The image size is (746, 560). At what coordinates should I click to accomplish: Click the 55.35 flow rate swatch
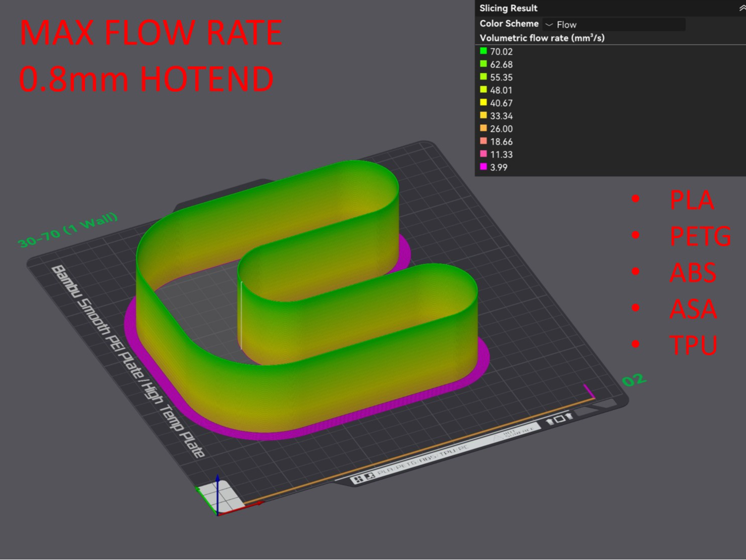(x=483, y=77)
